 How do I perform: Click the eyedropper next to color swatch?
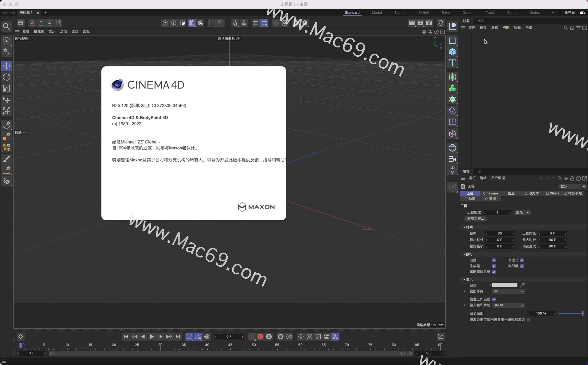pos(523,285)
